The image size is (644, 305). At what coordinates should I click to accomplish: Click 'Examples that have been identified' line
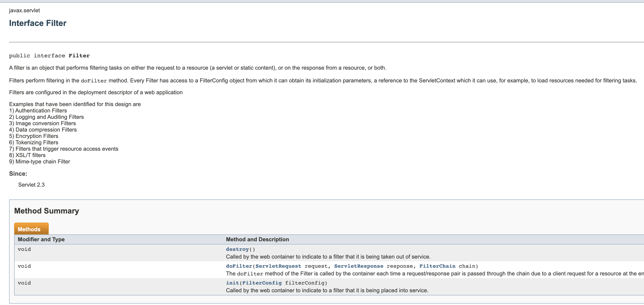tap(75, 104)
